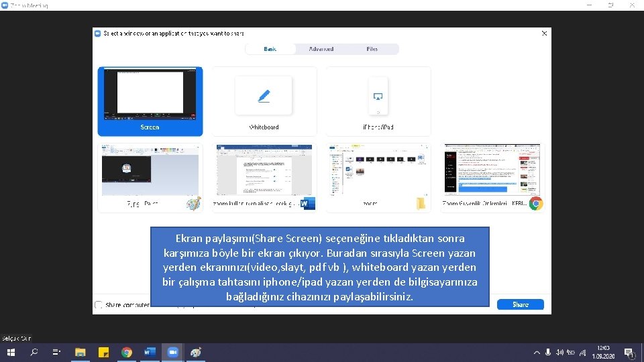Screen dimensions: 644x362
Task: Open Word from the taskbar
Action: pos(150,352)
